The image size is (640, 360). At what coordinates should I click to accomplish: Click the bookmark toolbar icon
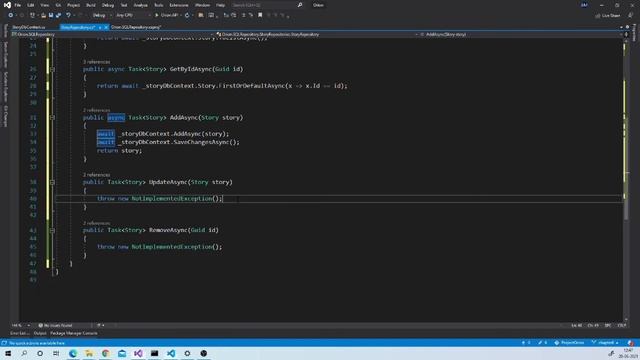tap(260, 16)
